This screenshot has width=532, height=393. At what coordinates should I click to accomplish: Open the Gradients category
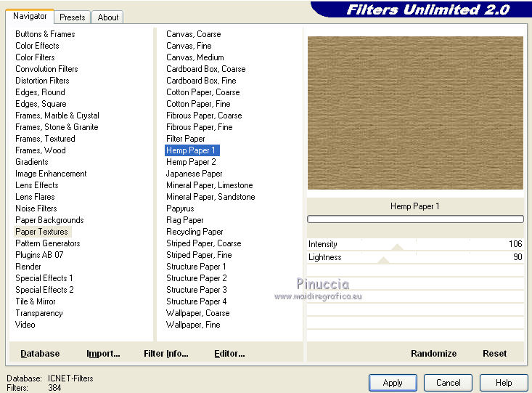(x=31, y=162)
